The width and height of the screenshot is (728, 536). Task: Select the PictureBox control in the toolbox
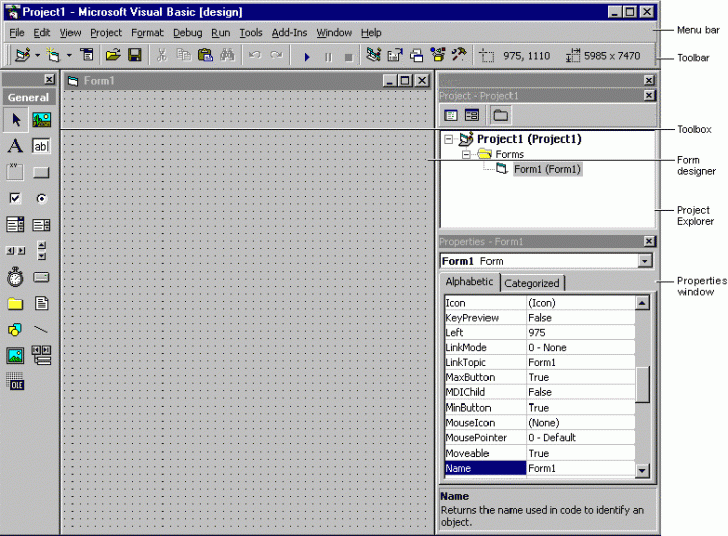pyautogui.click(x=42, y=120)
